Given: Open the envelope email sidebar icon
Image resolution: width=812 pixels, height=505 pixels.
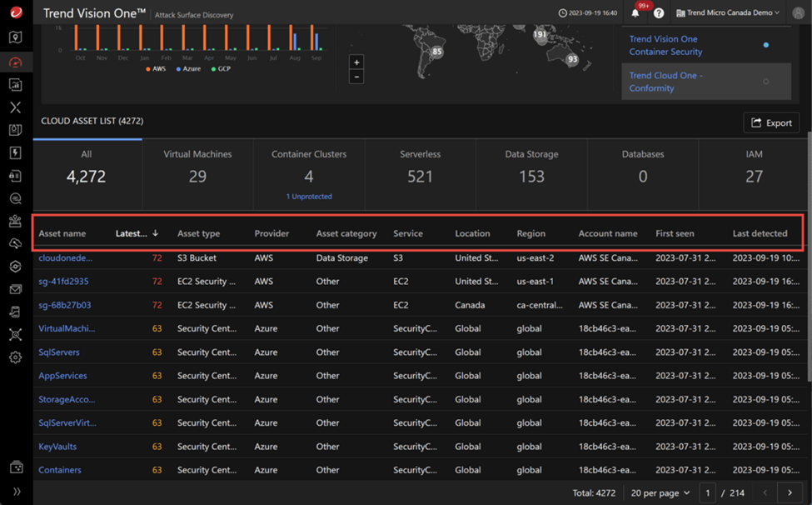Looking at the screenshot, I should (16, 289).
